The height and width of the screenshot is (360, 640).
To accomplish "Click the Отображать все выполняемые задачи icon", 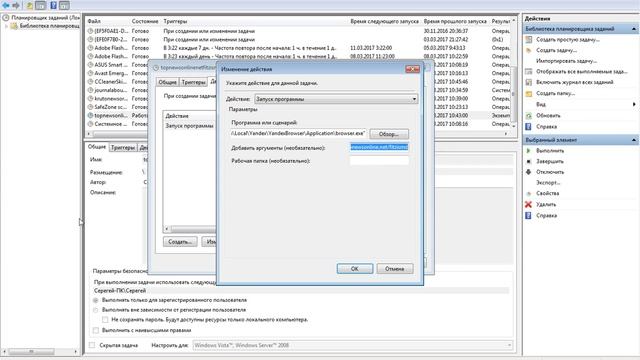I will coord(529,71).
